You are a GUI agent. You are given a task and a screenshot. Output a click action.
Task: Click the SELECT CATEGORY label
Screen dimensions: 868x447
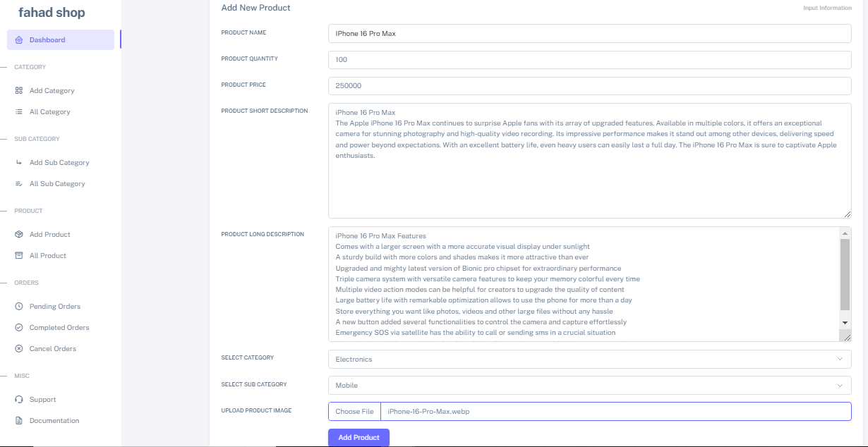[247, 358]
